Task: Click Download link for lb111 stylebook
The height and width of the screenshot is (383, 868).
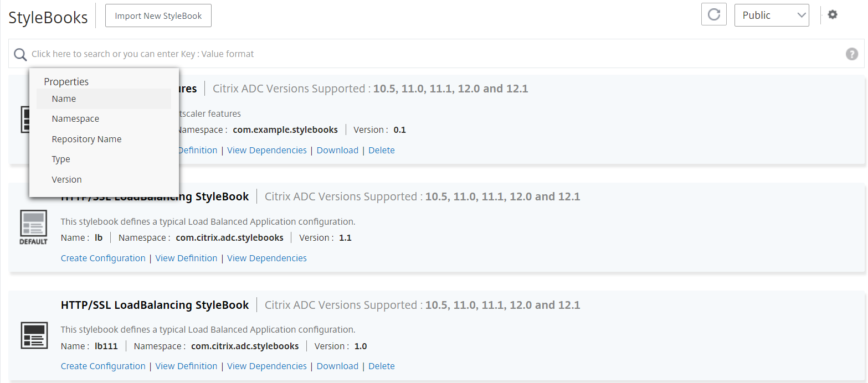Action: pyautogui.click(x=337, y=366)
